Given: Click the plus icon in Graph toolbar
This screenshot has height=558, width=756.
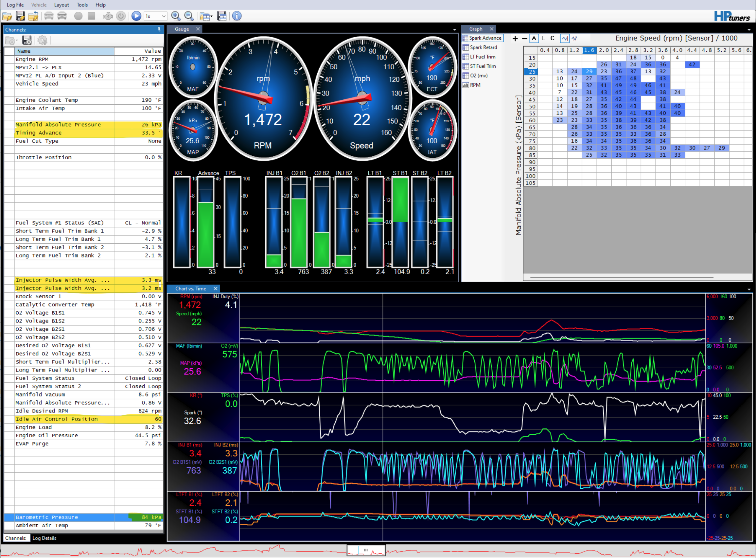Looking at the screenshot, I should click(515, 39).
